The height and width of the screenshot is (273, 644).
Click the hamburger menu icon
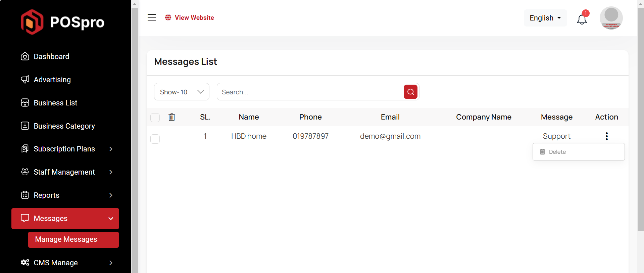tap(152, 17)
